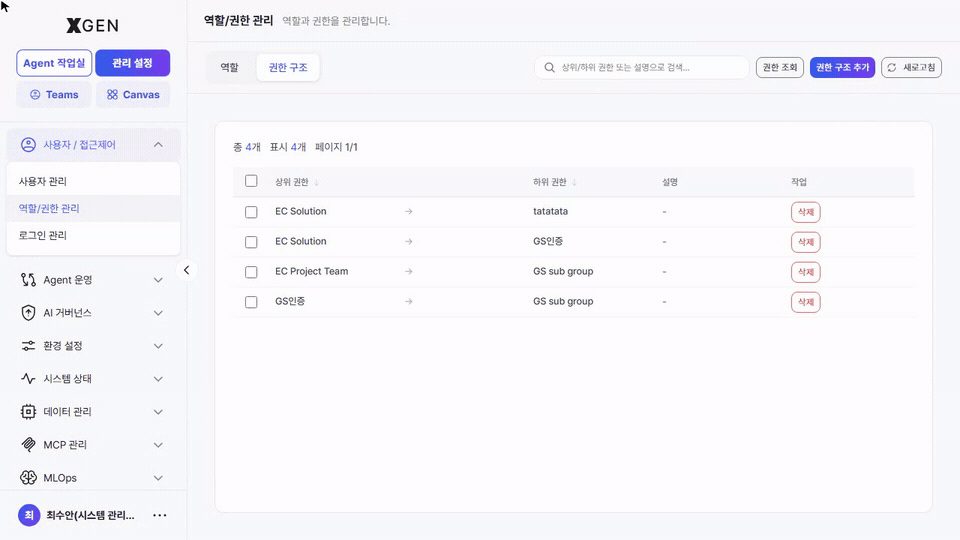Click the 권한 구조 추가 button
The image size is (960, 540).
coord(842,67)
